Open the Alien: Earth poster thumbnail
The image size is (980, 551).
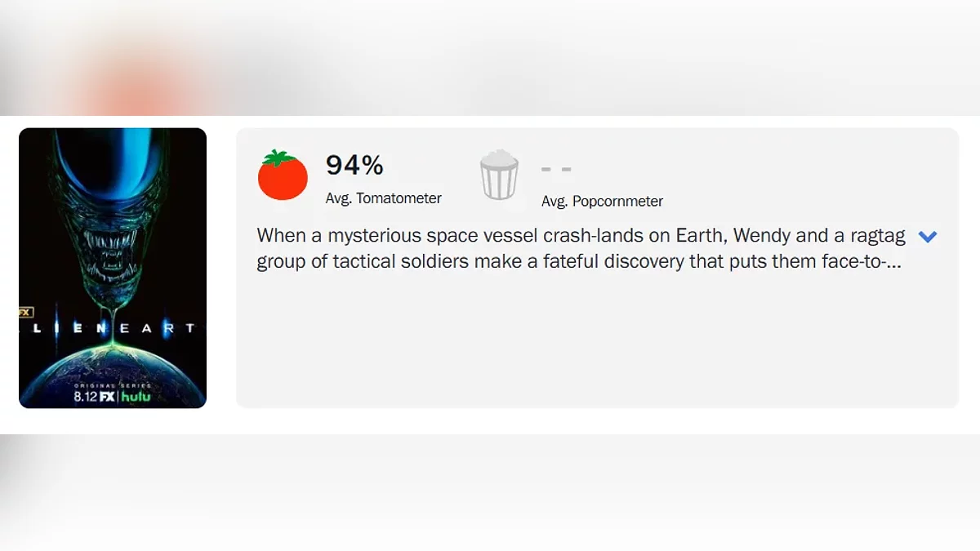click(x=113, y=268)
